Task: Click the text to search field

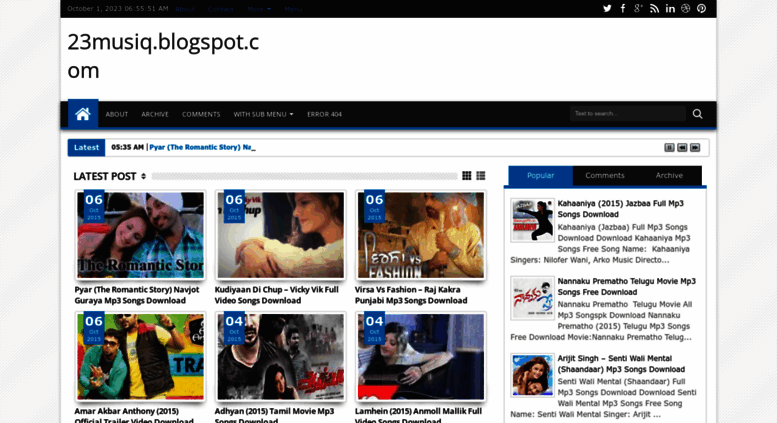Action: pos(627,114)
